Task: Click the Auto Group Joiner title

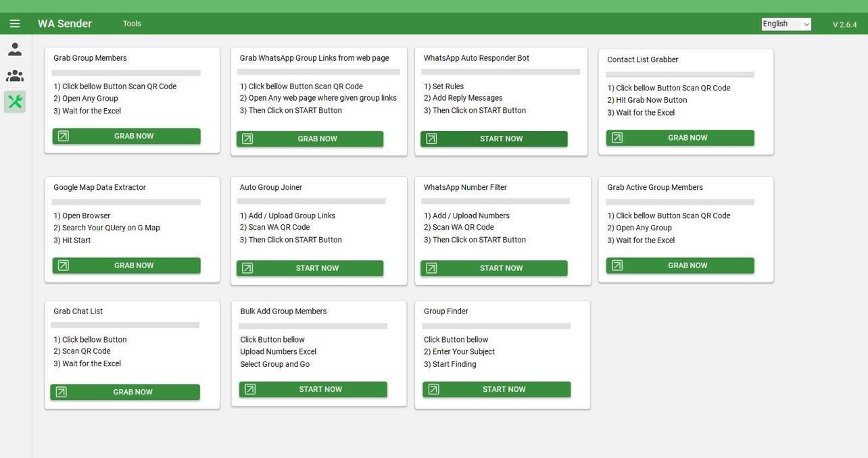Action: (271, 187)
